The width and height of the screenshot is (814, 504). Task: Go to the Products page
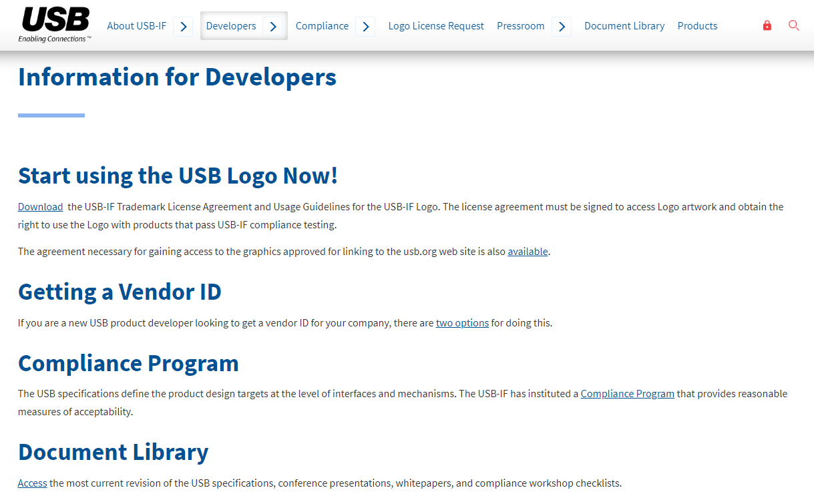coord(697,26)
